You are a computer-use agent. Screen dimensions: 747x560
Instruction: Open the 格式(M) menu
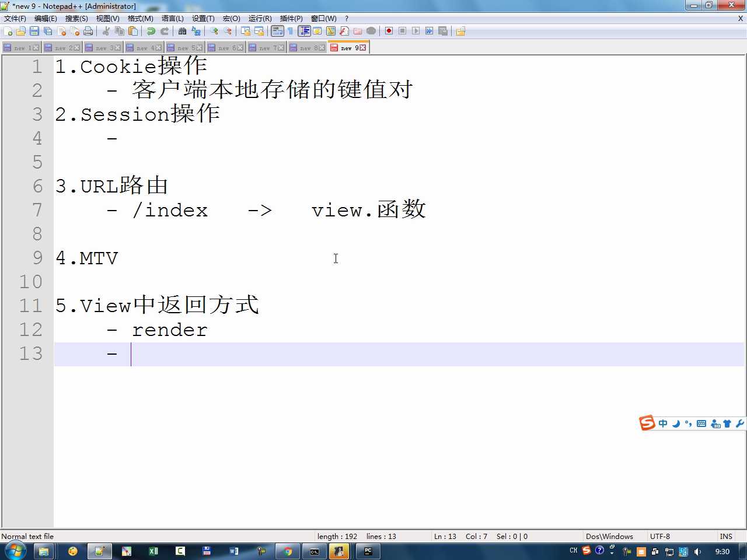(140, 19)
